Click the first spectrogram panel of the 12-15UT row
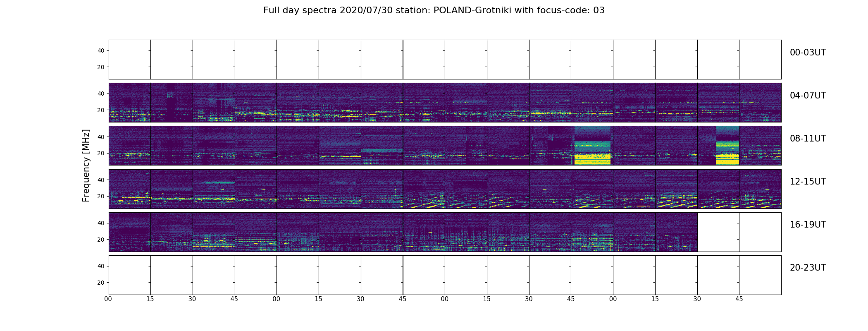 point(130,189)
